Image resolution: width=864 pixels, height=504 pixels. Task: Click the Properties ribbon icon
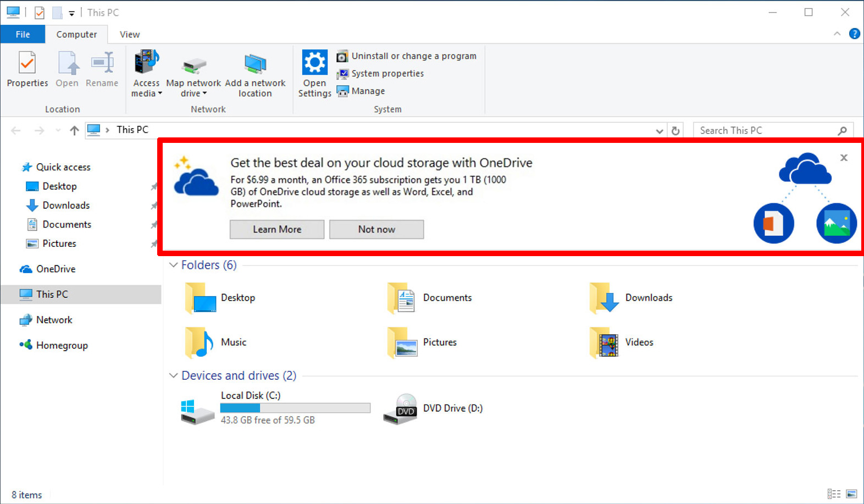point(27,69)
